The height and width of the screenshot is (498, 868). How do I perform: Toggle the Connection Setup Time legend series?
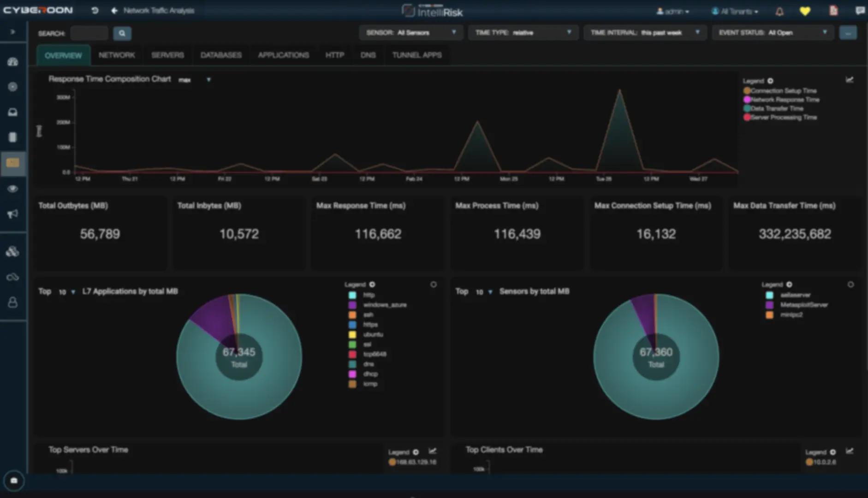pyautogui.click(x=780, y=91)
